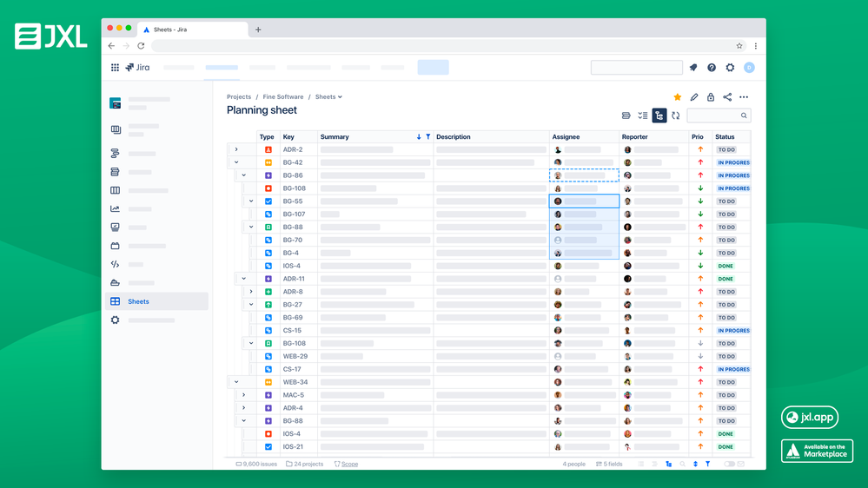This screenshot has width=868, height=488.
Task: Click the status bar hierarchy icon
Action: click(669, 465)
